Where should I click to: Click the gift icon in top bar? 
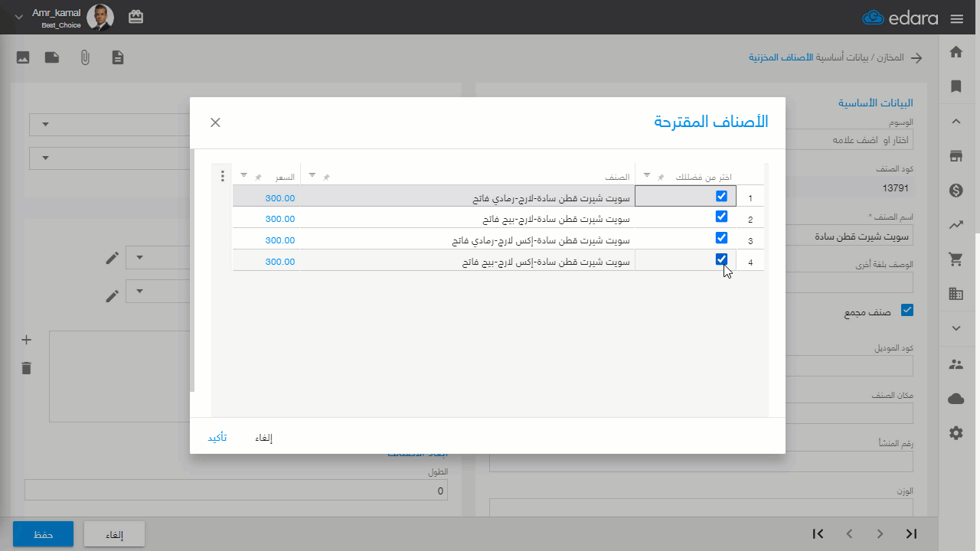(136, 17)
